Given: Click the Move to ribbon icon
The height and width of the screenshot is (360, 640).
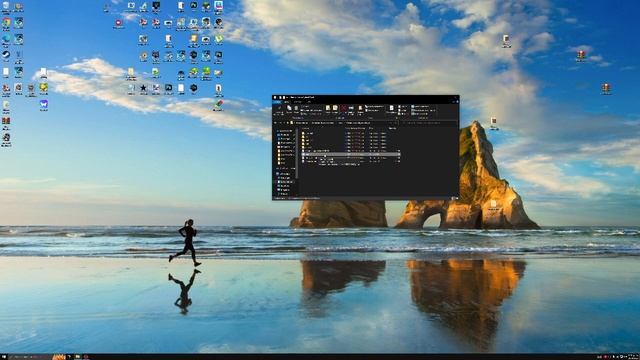Looking at the screenshot, I should pyautogui.click(x=328, y=109).
